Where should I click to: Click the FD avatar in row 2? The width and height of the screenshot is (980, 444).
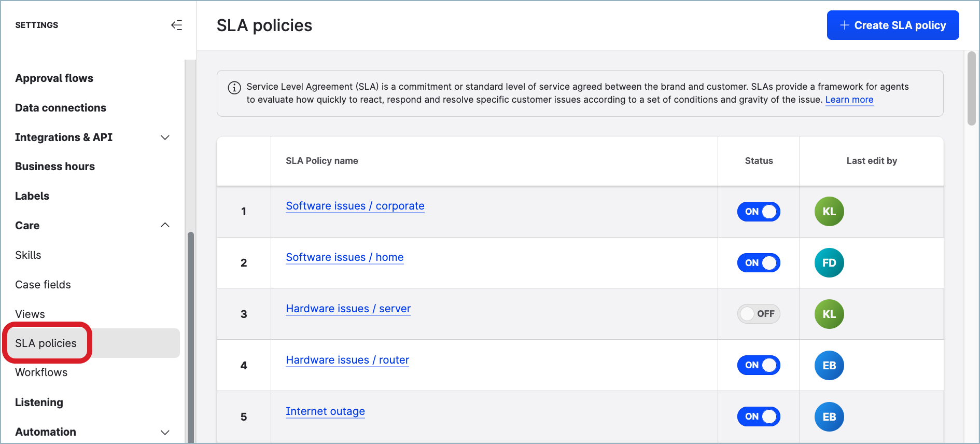[829, 263]
